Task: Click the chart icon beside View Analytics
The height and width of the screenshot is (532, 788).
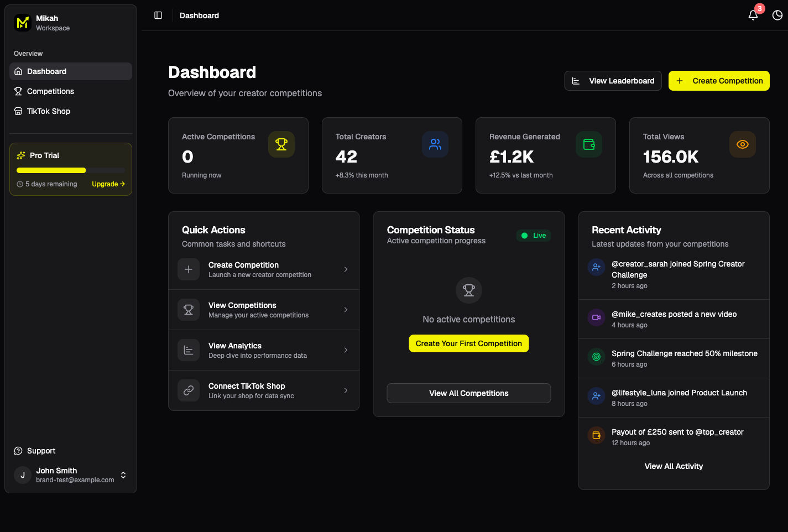Action: pyautogui.click(x=189, y=350)
